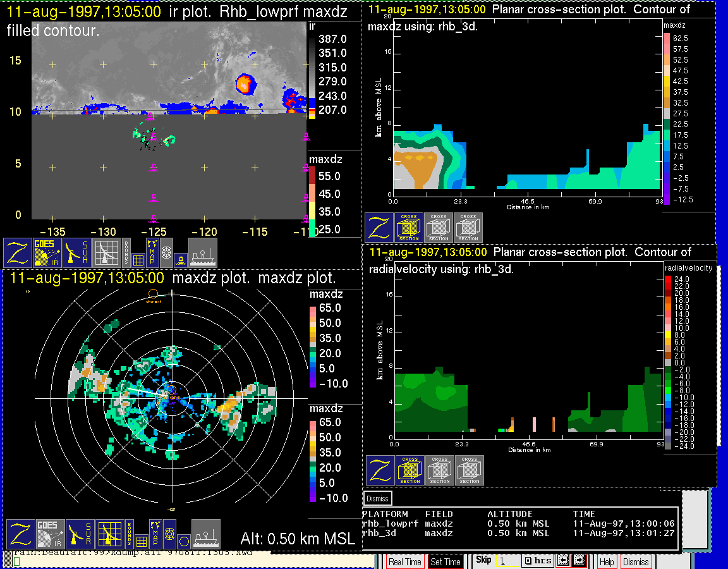The image size is (728, 569).
Task: Open the hrs time unit dropdown
Action: click(x=538, y=561)
